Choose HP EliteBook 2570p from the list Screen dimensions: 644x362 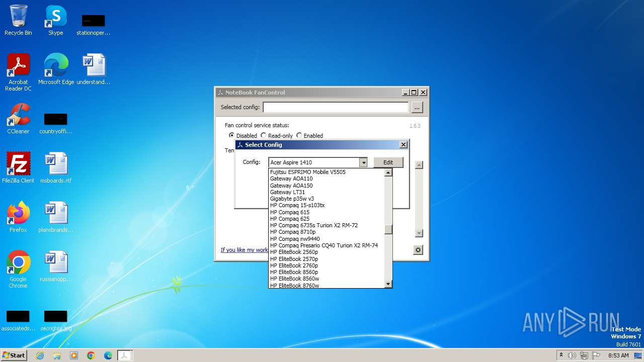(x=327, y=259)
